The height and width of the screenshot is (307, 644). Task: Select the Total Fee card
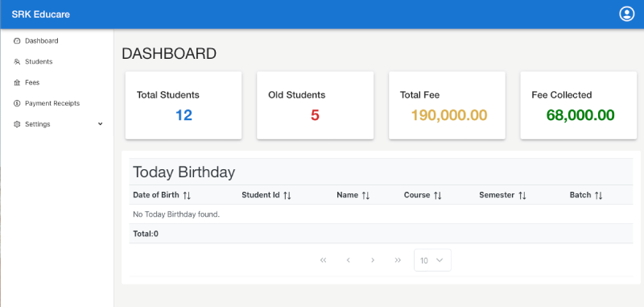[447, 106]
